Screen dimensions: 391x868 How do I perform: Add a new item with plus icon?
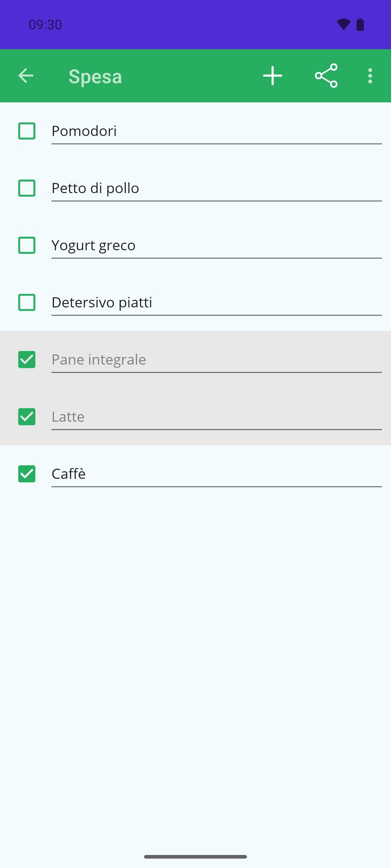coord(273,76)
